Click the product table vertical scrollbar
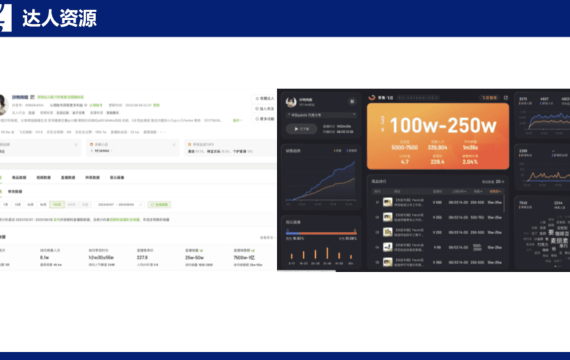Viewport: 570px width, 360px height. coord(504,204)
